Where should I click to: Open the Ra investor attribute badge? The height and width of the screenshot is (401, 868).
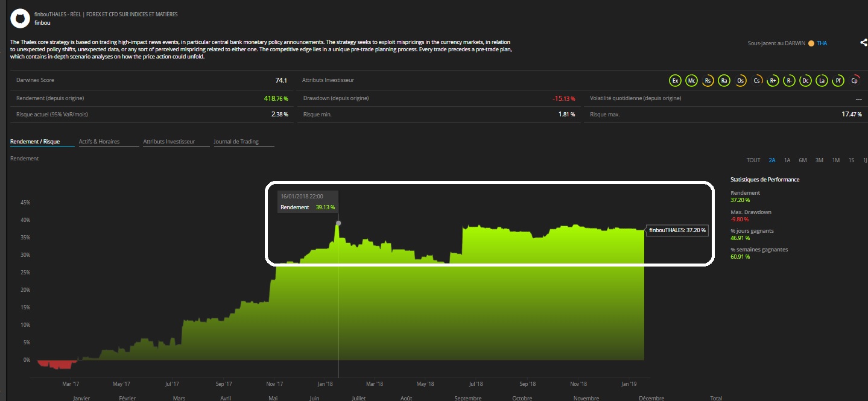pos(724,81)
